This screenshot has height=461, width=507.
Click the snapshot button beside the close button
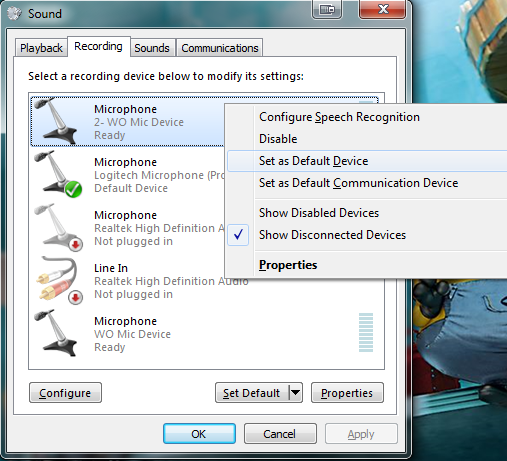tap(327, 10)
